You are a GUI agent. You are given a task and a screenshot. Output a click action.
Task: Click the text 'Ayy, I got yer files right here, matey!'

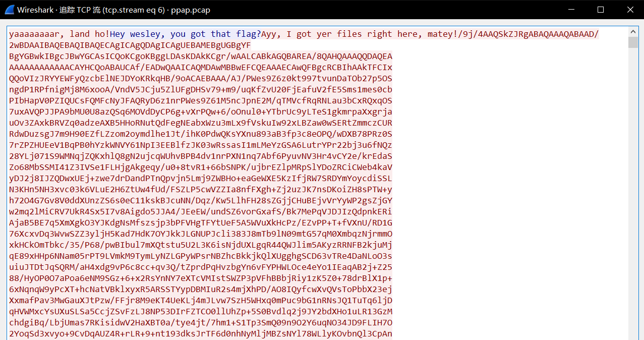coord(360,34)
